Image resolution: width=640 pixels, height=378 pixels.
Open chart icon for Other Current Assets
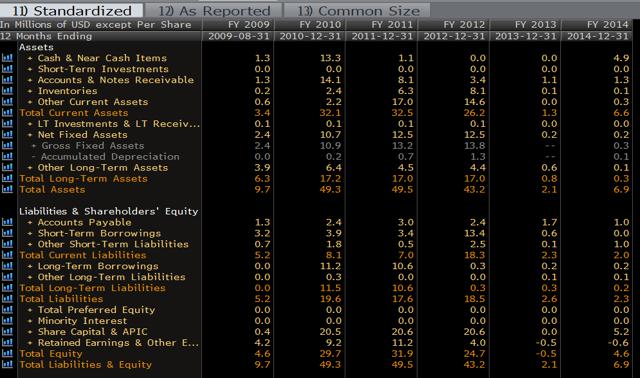[7, 102]
